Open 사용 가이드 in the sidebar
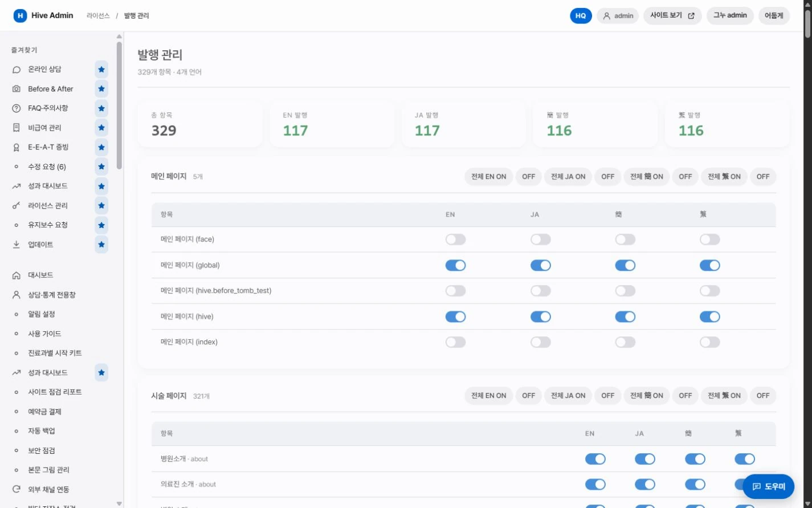The height and width of the screenshot is (508, 812). tap(44, 334)
